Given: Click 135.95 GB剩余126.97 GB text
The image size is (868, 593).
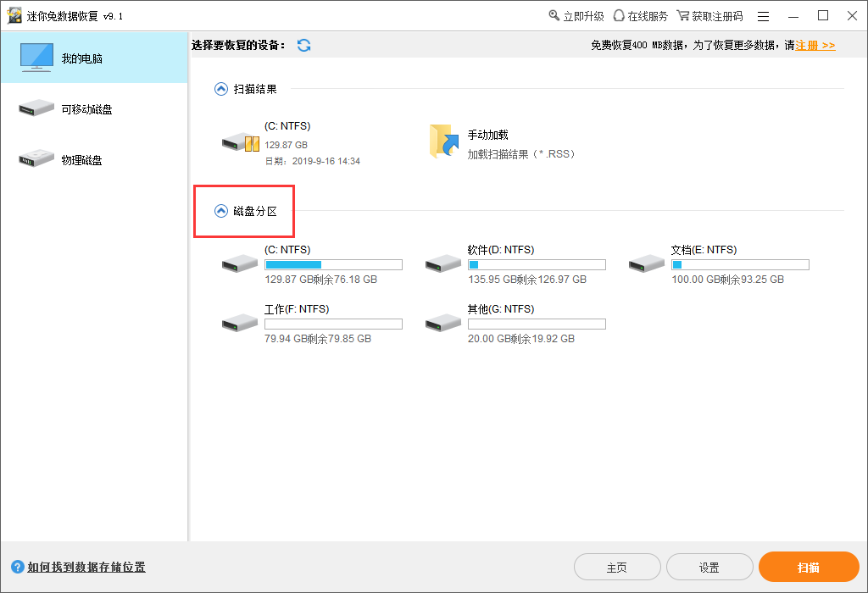Looking at the screenshot, I should [527, 280].
